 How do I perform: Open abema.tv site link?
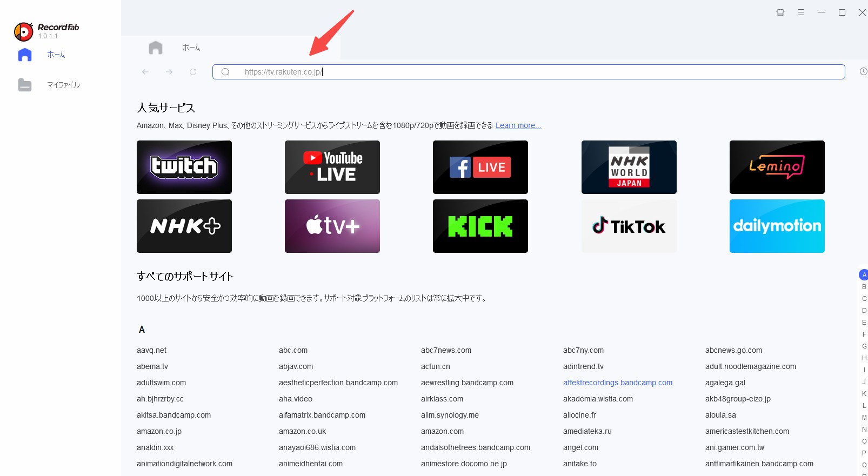pyautogui.click(x=152, y=366)
